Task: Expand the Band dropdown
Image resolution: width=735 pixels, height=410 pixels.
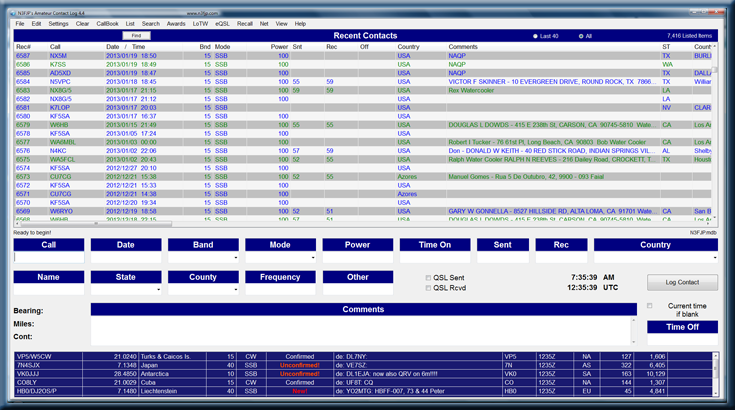Action: 236,258
